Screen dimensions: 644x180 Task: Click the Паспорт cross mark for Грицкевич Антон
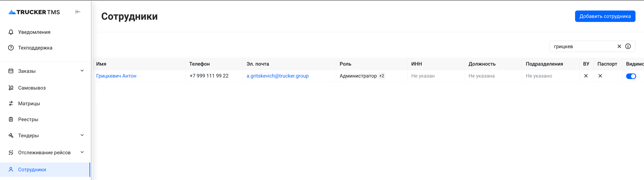click(x=600, y=76)
